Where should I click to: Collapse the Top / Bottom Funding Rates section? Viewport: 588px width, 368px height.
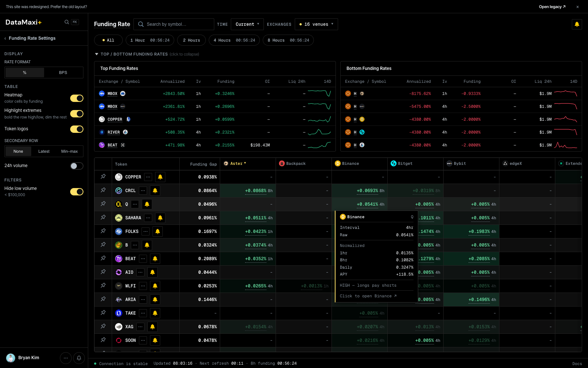click(147, 54)
